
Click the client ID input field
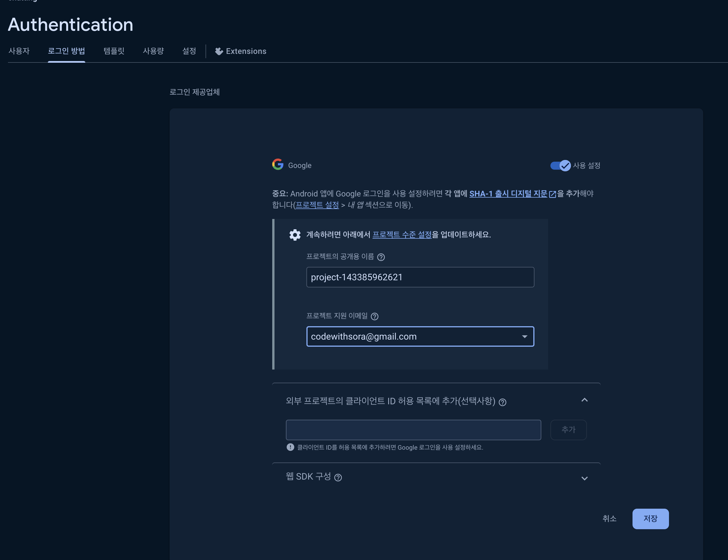pos(413,430)
